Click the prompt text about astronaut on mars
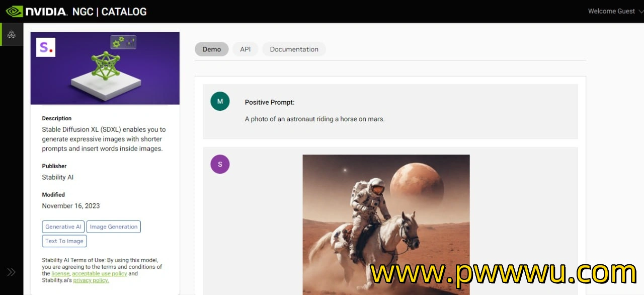The height and width of the screenshot is (295, 644). click(x=314, y=119)
